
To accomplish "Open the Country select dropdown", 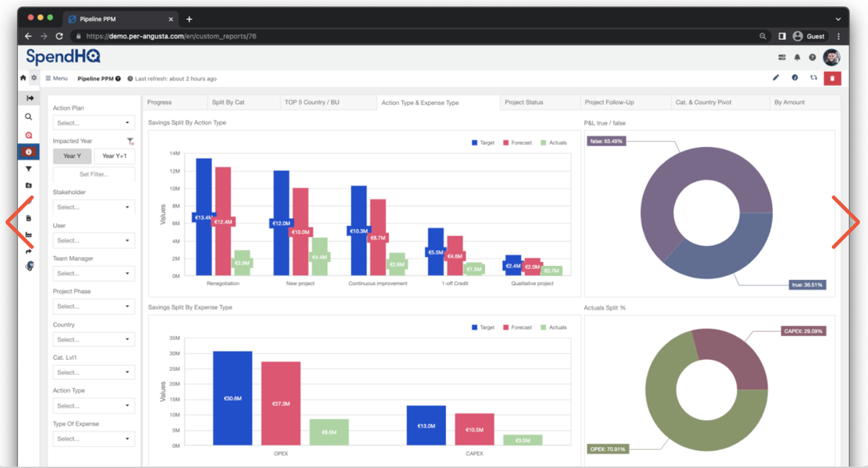I will tap(94, 340).
